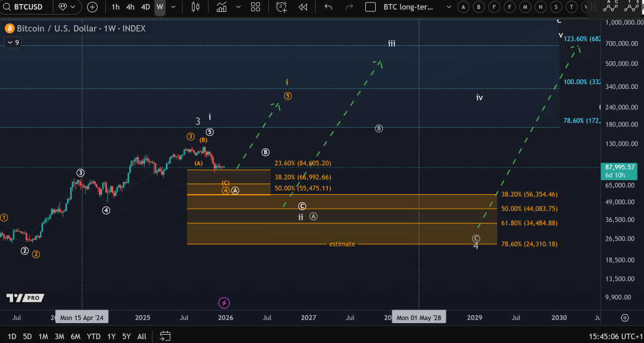
Task: Switch to the 4h timeframe
Action: (x=130, y=7)
